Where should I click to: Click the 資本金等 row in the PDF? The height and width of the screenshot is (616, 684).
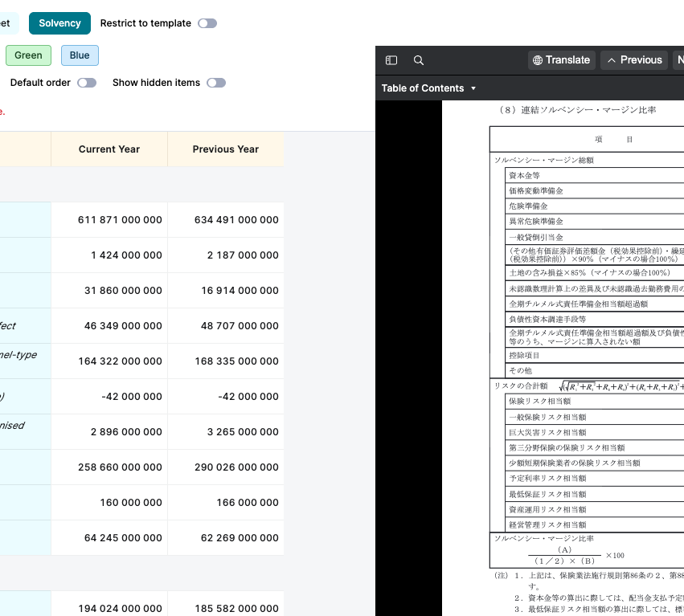525,176
